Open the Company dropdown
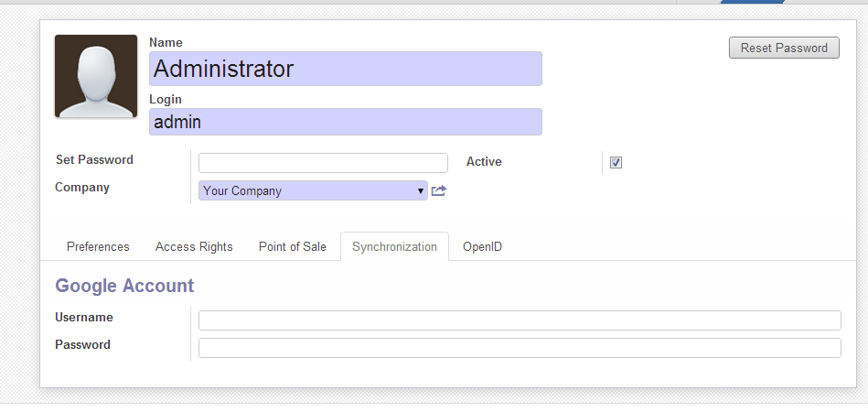This screenshot has width=868, height=412. click(x=313, y=190)
